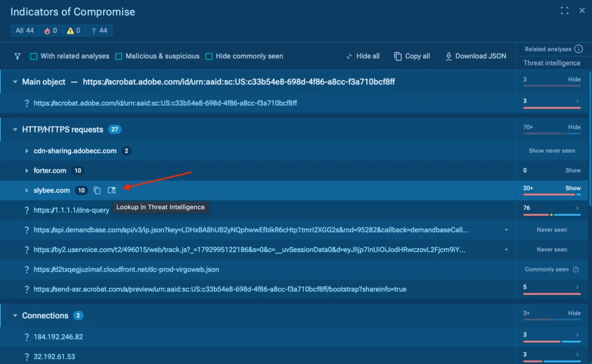This screenshot has height=364, width=592.
Task: Toggle Hide commonly seen checkbox
Action: pos(209,56)
